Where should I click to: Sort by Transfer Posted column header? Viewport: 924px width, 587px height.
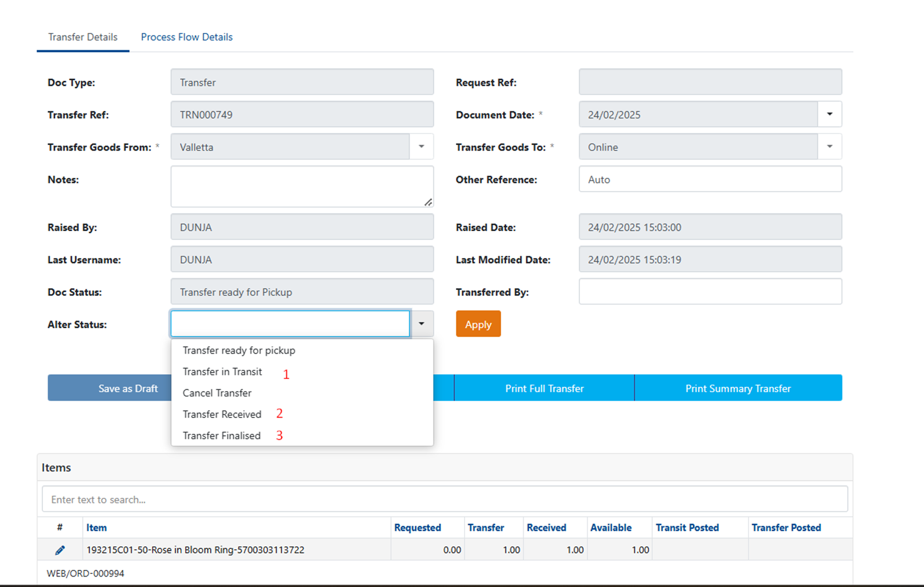click(x=786, y=528)
